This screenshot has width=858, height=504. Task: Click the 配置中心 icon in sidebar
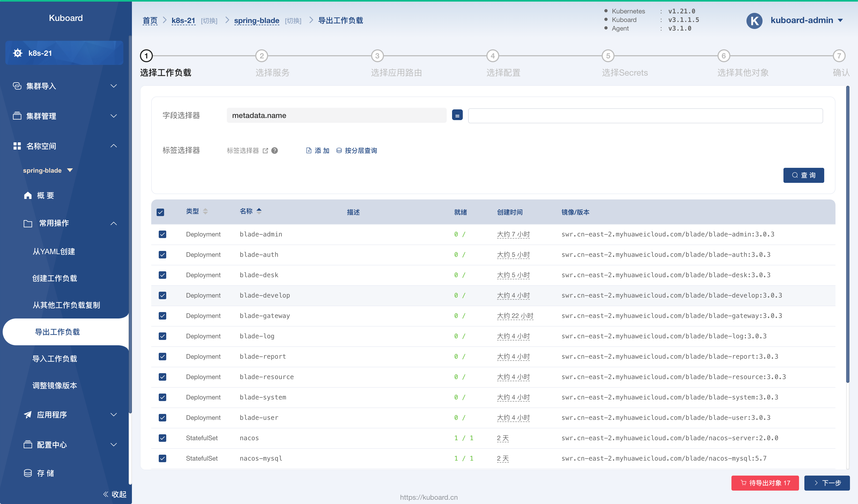coord(28,444)
